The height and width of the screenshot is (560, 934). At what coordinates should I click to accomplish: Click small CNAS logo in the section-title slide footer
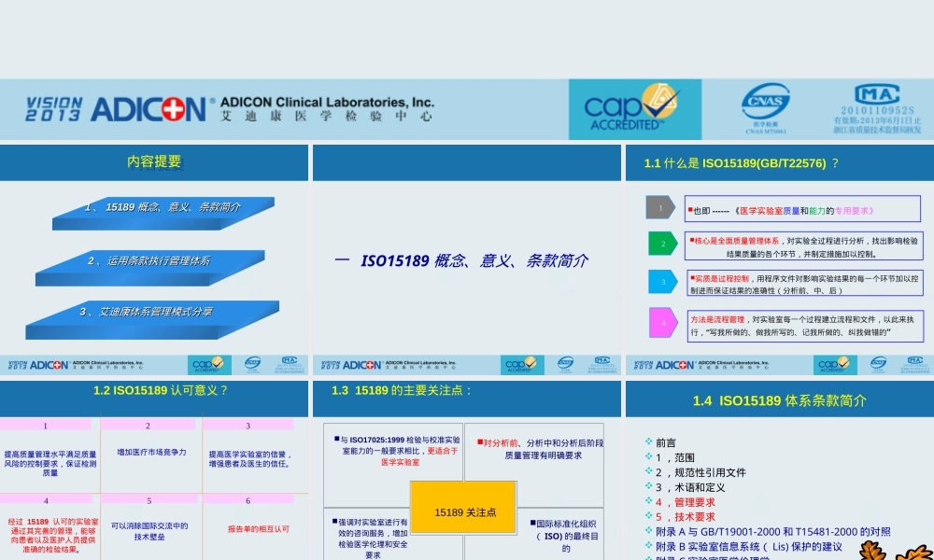[x=565, y=364]
